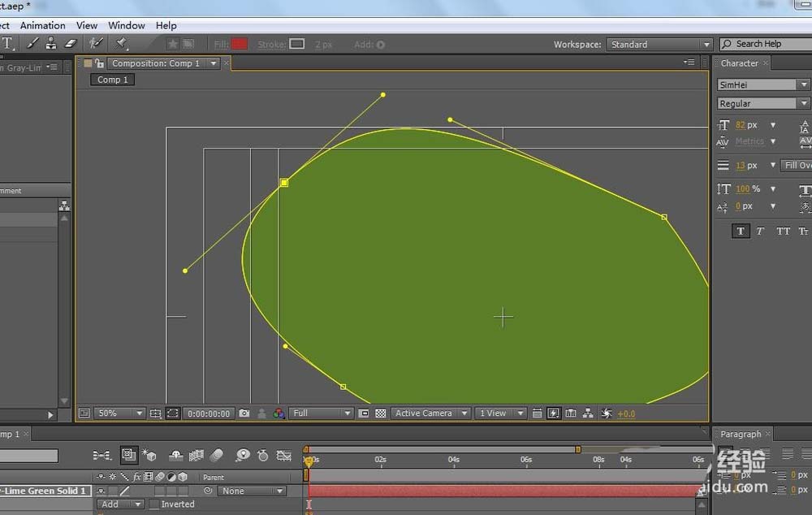Select the Horizontal Type tool

[7, 44]
